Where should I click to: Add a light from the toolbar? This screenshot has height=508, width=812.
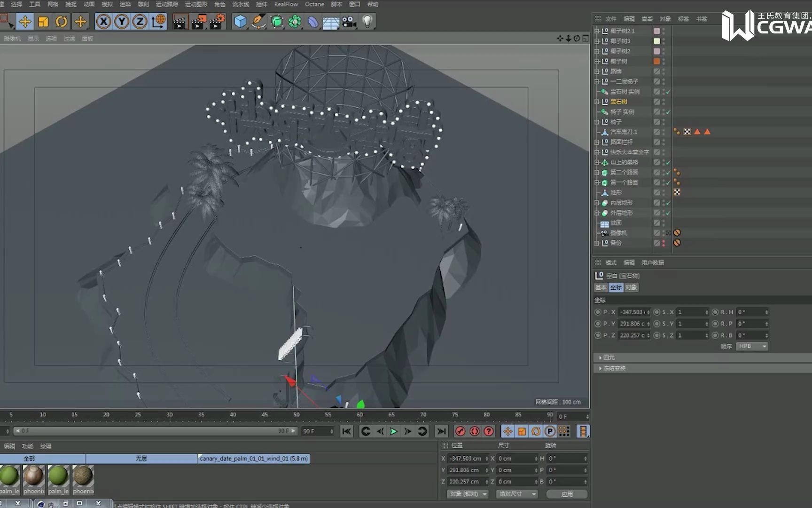point(367,22)
